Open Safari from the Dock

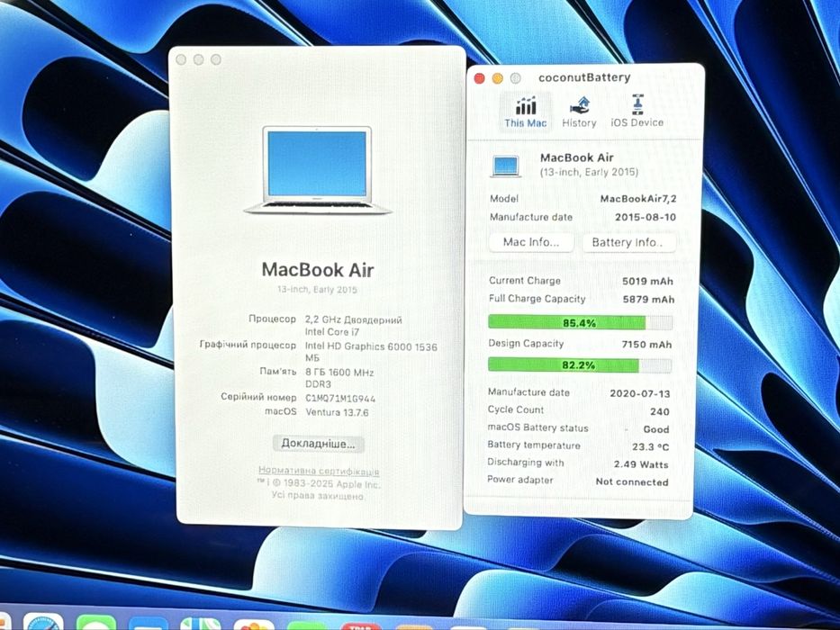click(43, 621)
